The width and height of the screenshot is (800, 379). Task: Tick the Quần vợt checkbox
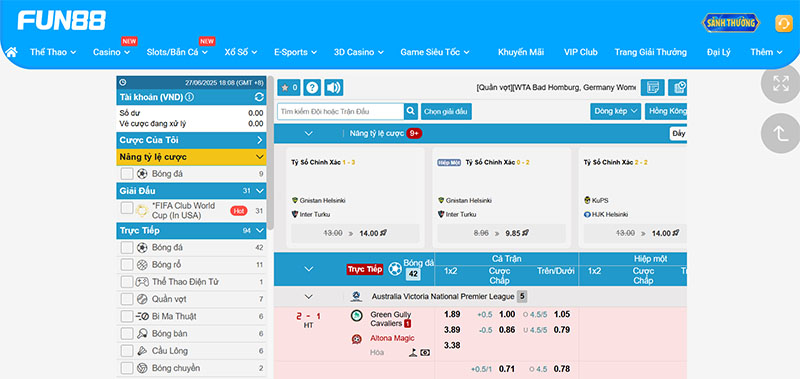[127, 299]
